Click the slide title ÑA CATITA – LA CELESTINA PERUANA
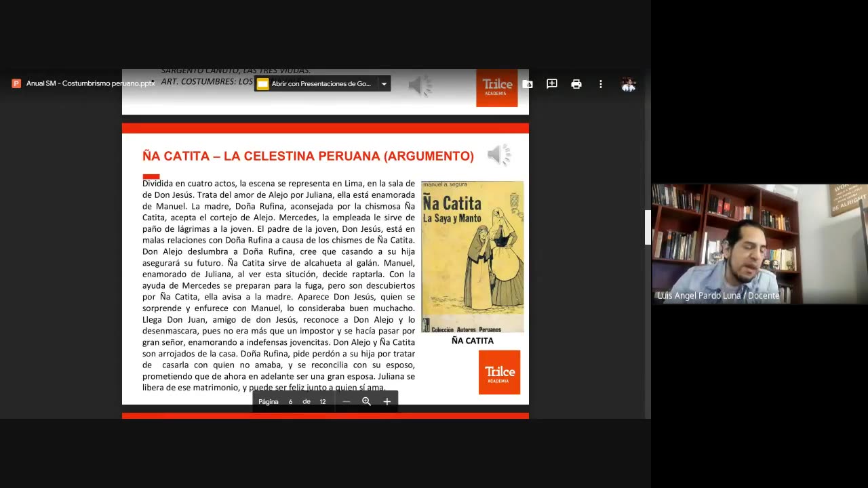 click(308, 156)
